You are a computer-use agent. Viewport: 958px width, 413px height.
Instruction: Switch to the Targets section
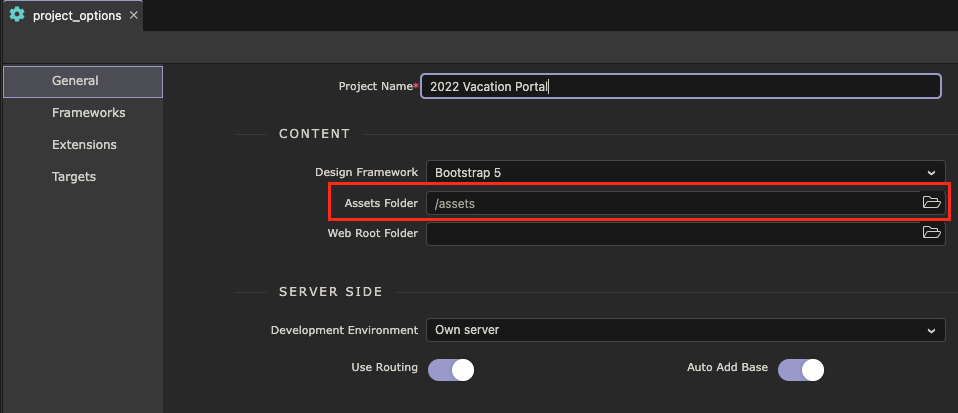pyautogui.click(x=74, y=177)
